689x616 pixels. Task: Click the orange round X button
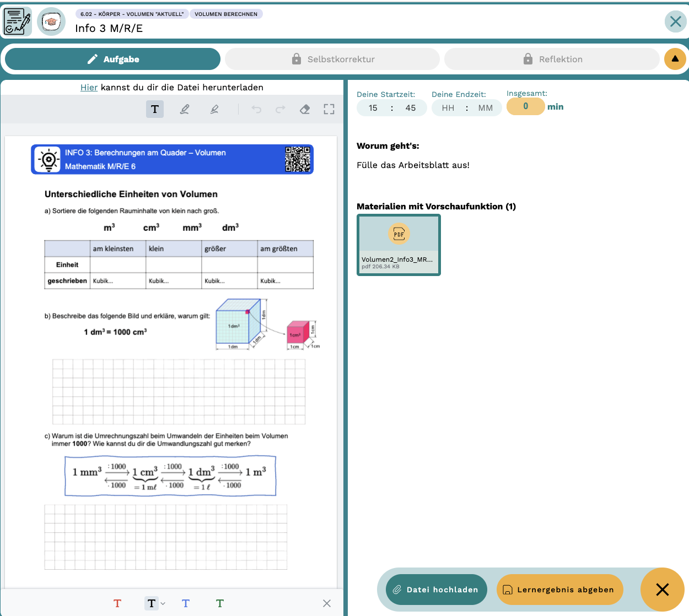(x=663, y=590)
